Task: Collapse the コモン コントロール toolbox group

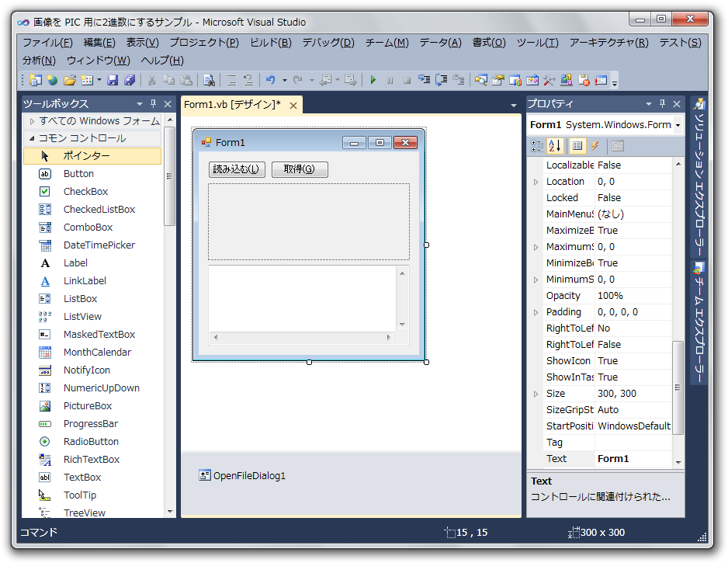Action: 32,138
